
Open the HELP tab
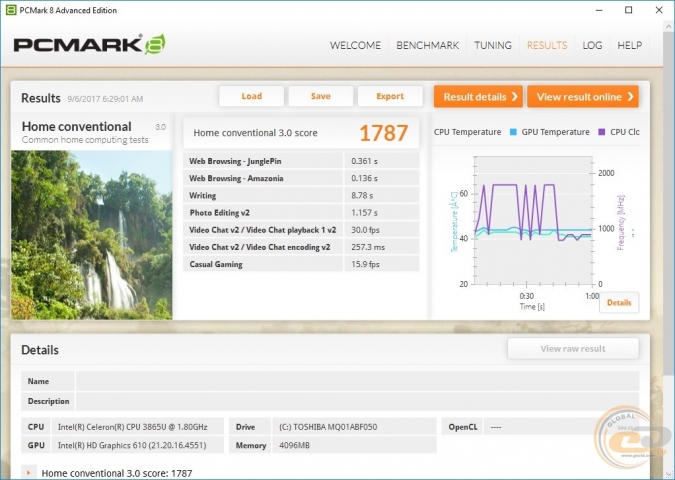pyautogui.click(x=629, y=45)
